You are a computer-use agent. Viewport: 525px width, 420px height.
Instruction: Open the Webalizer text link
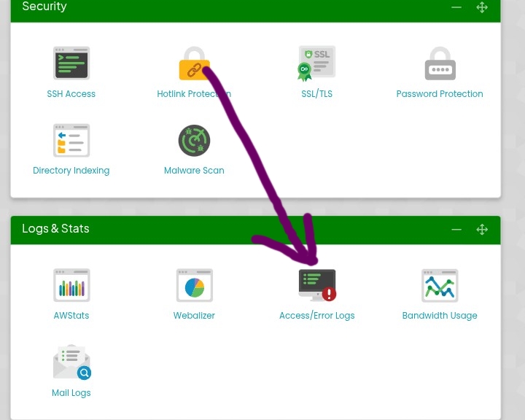pyautogui.click(x=194, y=316)
